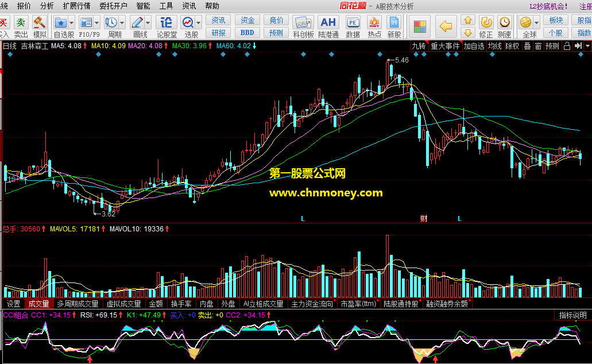Open the 测速 speed test clock icon
The image size is (592, 364).
504,22
